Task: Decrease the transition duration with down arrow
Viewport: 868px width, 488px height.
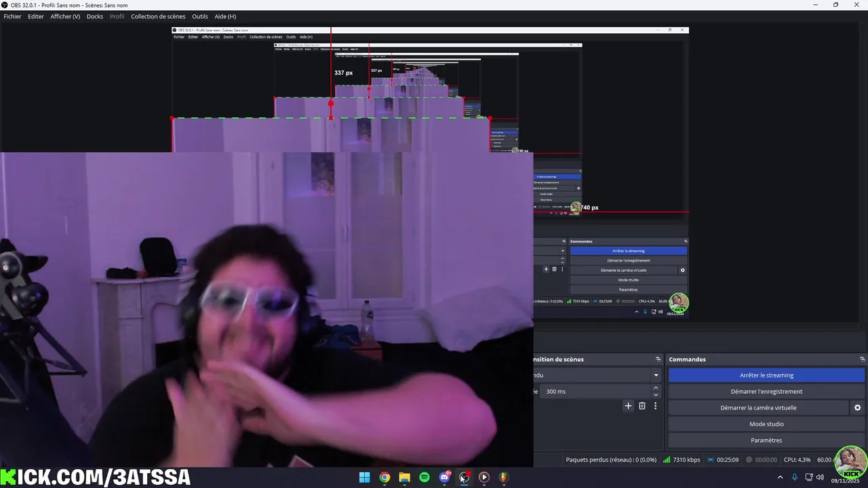Action: (x=656, y=394)
